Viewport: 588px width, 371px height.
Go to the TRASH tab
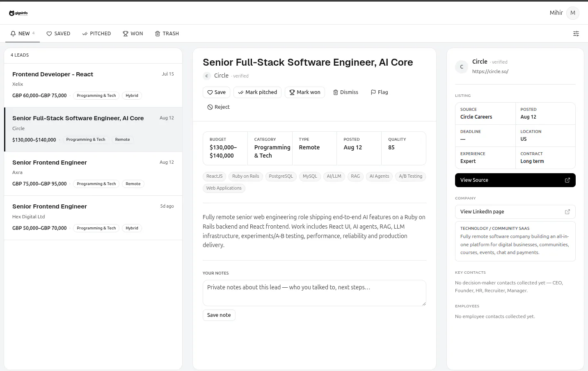(167, 34)
